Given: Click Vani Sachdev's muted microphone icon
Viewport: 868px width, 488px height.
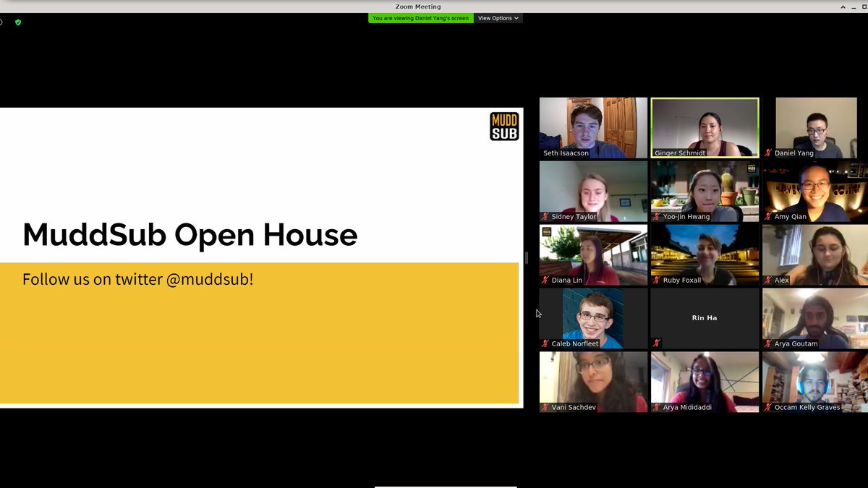Looking at the screenshot, I should (x=545, y=408).
